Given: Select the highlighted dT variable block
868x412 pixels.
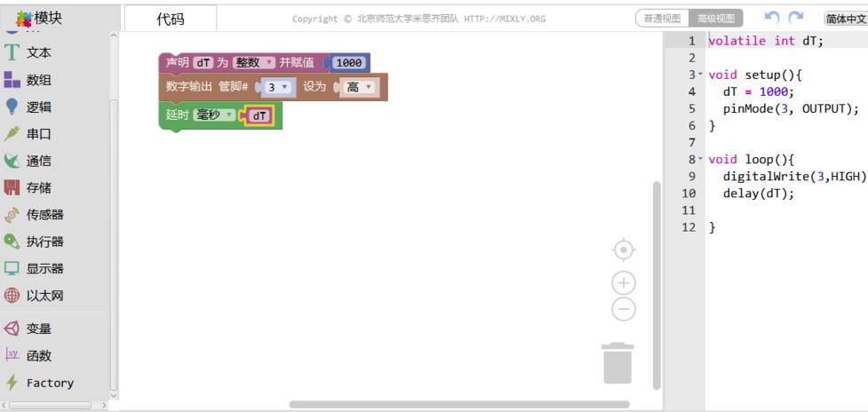Looking at the screenshot, I should tap(259, 116).
